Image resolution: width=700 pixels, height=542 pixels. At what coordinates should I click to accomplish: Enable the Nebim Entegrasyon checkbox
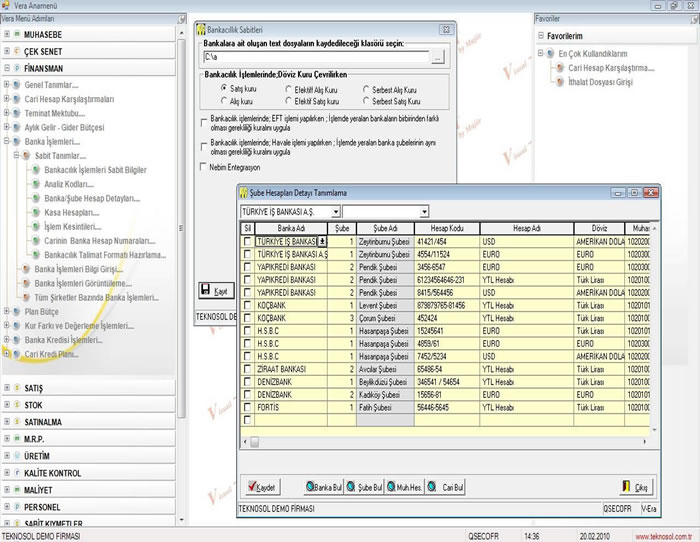coord(205,169)
